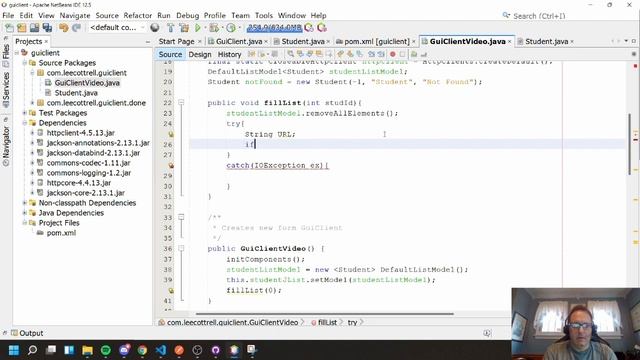Collapse the Source Packages node

pyautogui.click(x=24, y=63)
